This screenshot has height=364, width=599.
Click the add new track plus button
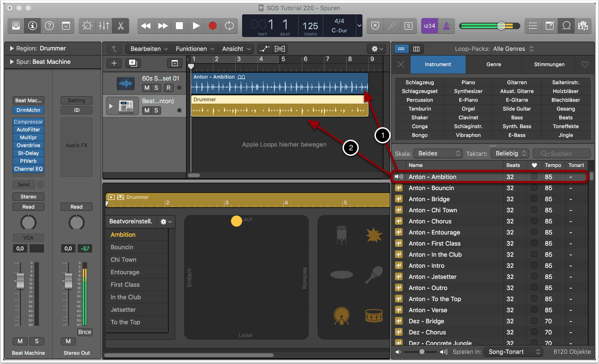[x=114, y=63]
